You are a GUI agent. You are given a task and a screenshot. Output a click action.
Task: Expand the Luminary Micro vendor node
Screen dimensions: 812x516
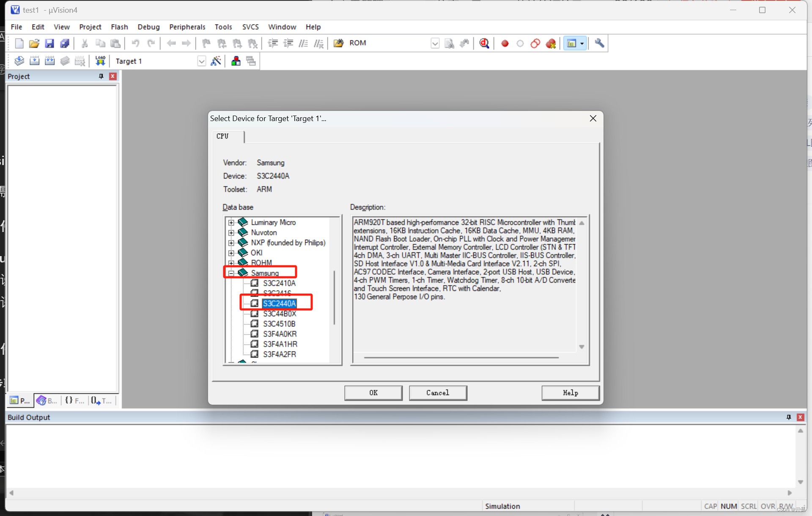[x=231, y=222]
